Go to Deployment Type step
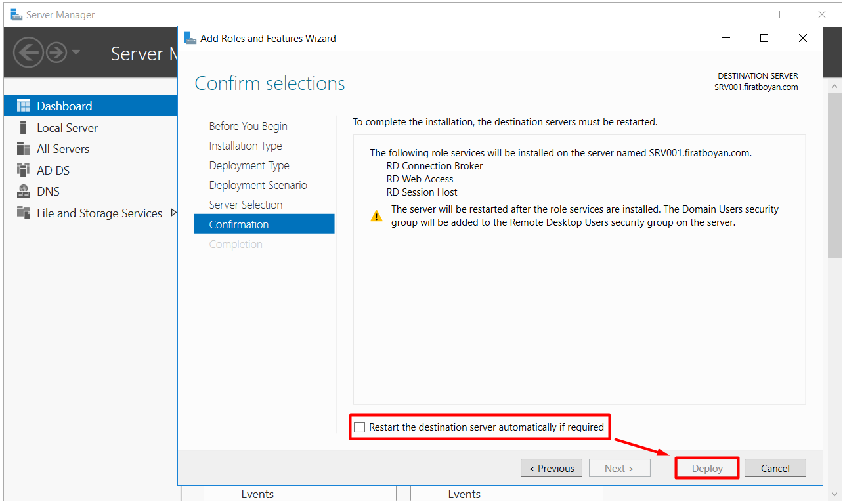 [x=249, y=165]
